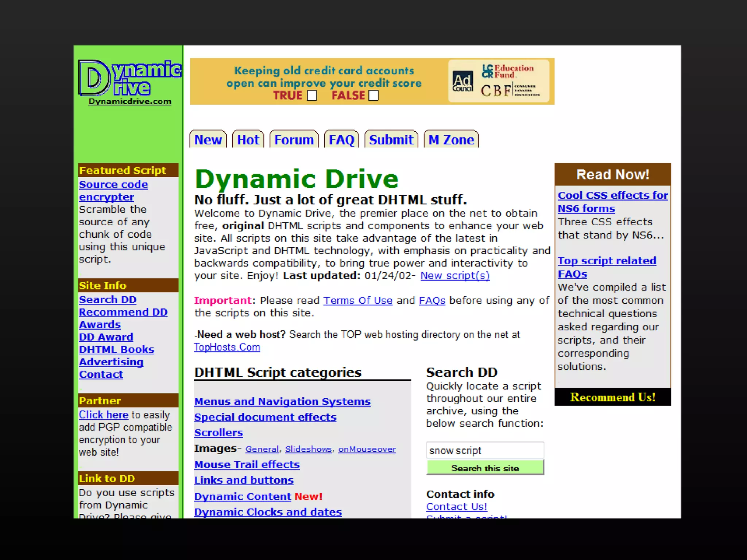The height and width of the screenshot is (560, 747).
Task: Open Search DD in Site Info
Action: [108, 300]
